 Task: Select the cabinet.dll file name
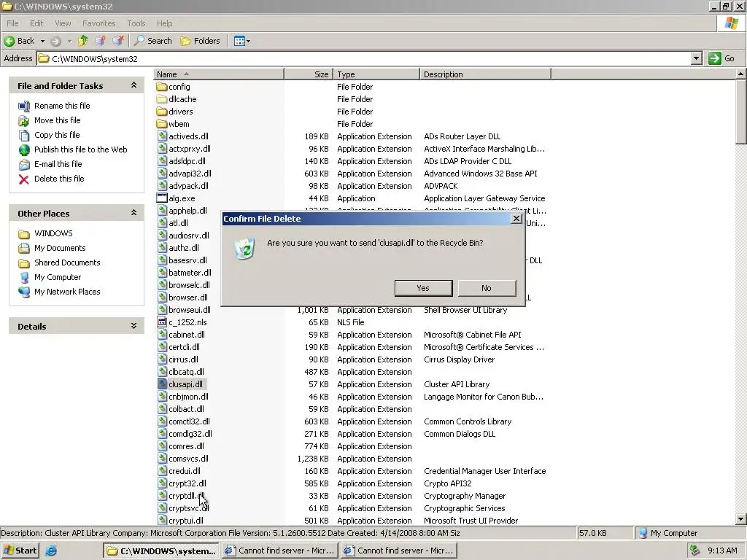187,335
